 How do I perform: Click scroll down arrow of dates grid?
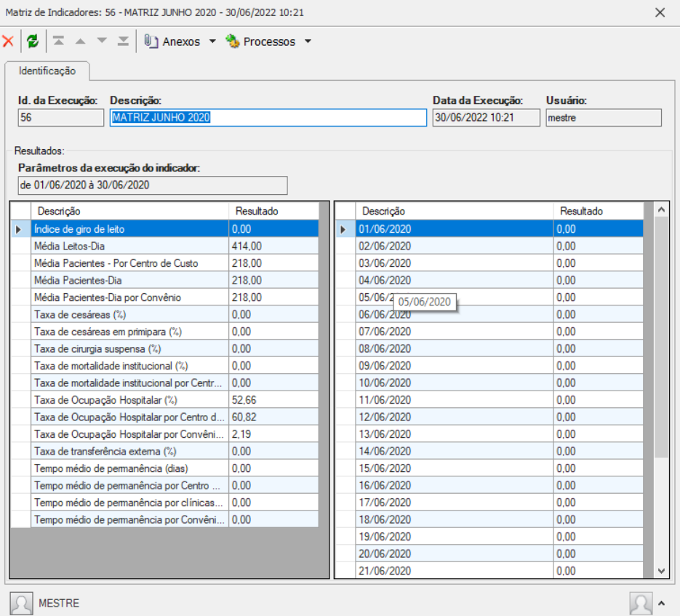tap(661, 571)
